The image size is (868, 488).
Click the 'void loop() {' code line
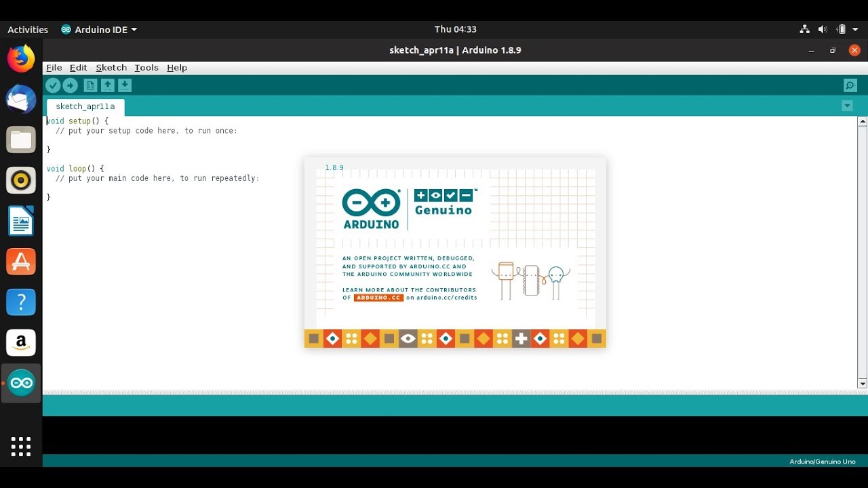[x=75, y=169]
